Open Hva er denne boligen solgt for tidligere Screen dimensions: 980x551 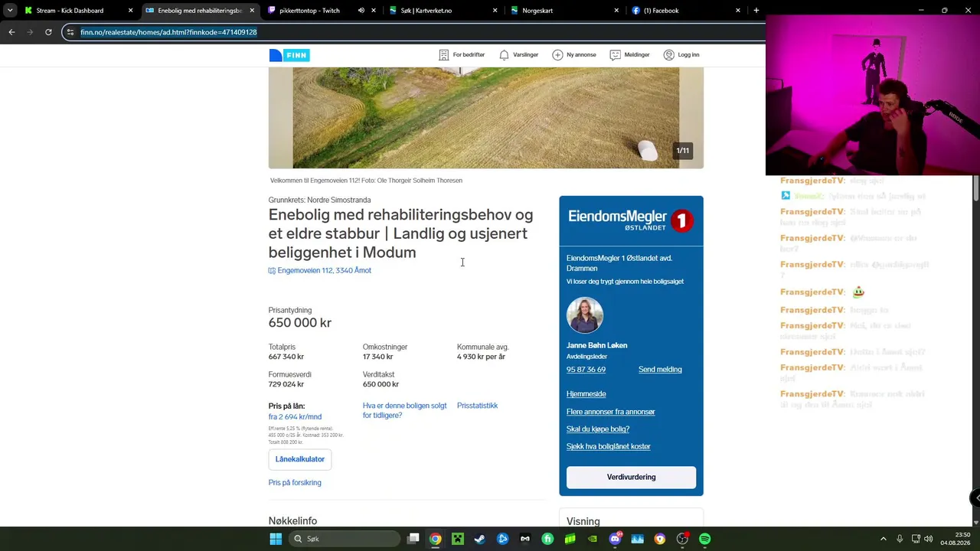click(405, 410)
